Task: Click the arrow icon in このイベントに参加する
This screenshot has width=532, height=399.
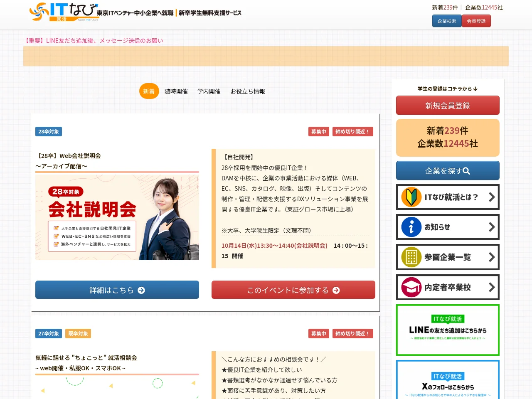Action: (336, 290)
